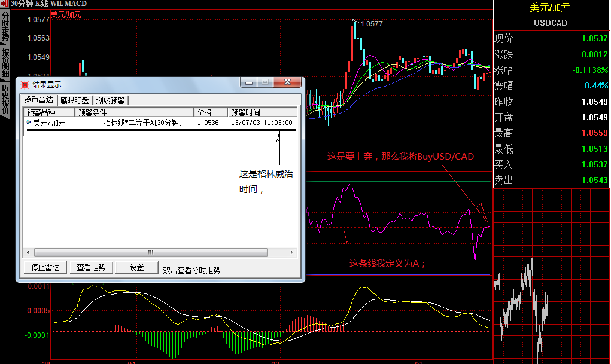This screenshot has width=611, height=364.
Task: Click the 昨收 value 1.0549
Action: coord(595,102)
